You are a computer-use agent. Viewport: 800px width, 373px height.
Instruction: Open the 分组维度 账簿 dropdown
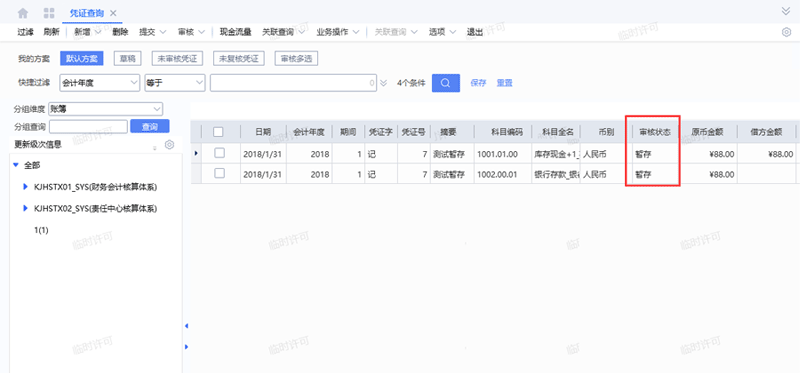coord(105,109)
